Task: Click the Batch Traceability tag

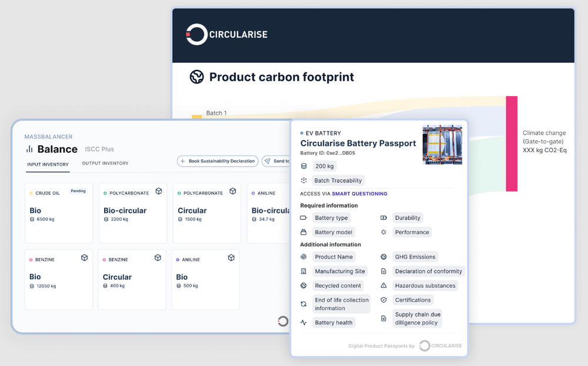Action: click(338, 180)
